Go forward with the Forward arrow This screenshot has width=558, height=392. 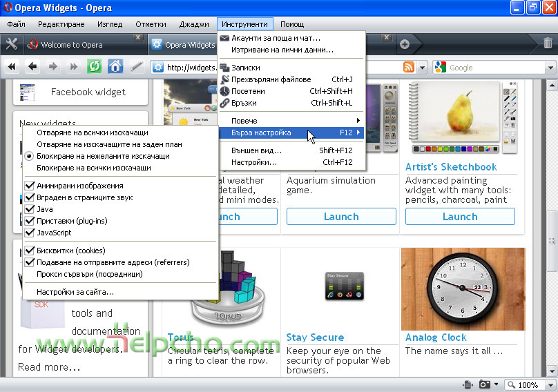point(53,66)
